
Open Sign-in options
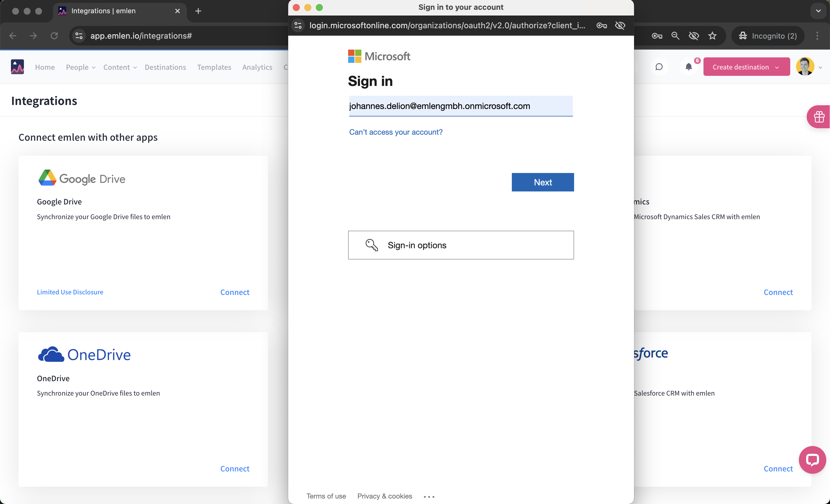461,245
